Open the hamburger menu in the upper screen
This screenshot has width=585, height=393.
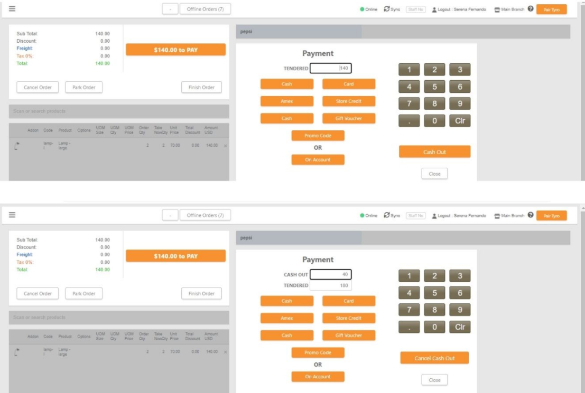(x=12, y=9)
